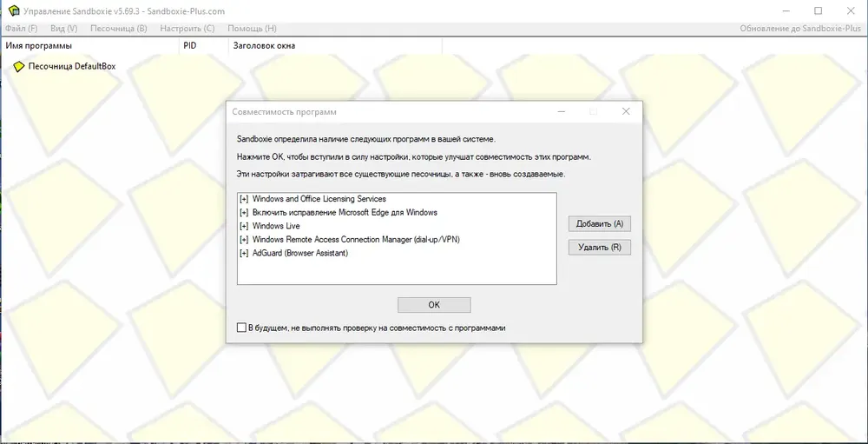868x444 pixels.
Task: Open the Помощь (H) menu
Action: 252,29
